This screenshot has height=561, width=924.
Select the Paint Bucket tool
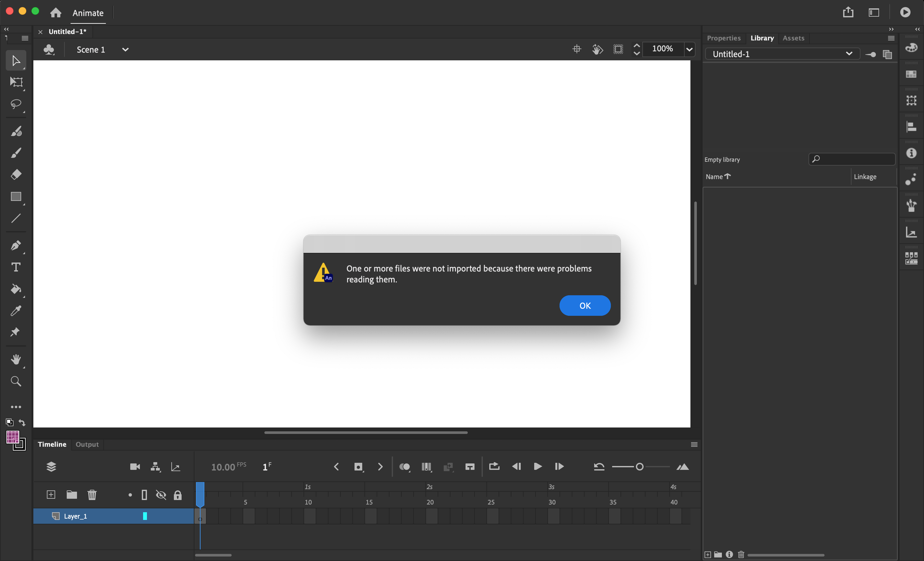[x=16, y=289]
